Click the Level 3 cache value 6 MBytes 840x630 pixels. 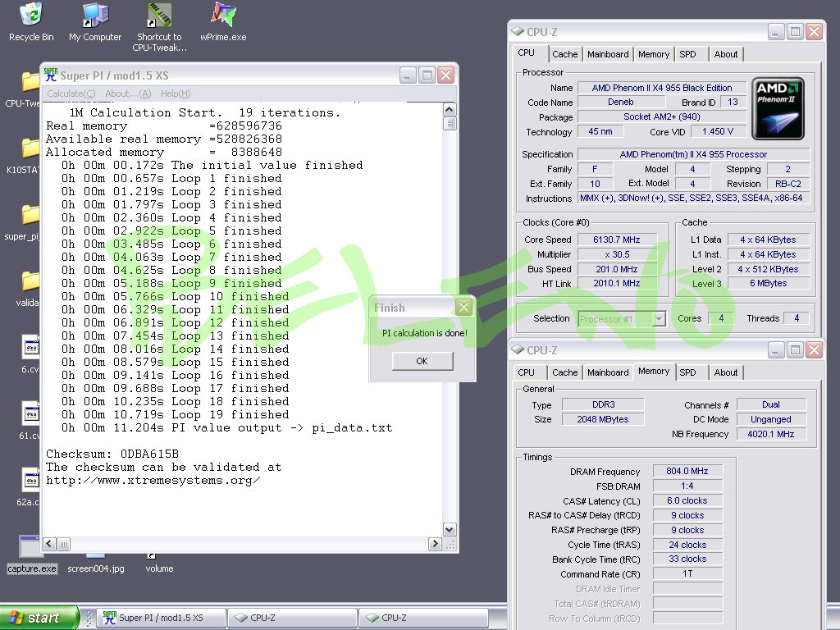(768, 283)
